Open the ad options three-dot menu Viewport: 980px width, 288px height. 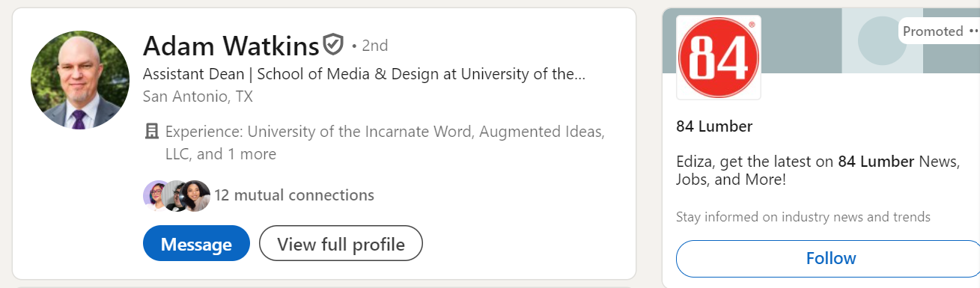973,31
